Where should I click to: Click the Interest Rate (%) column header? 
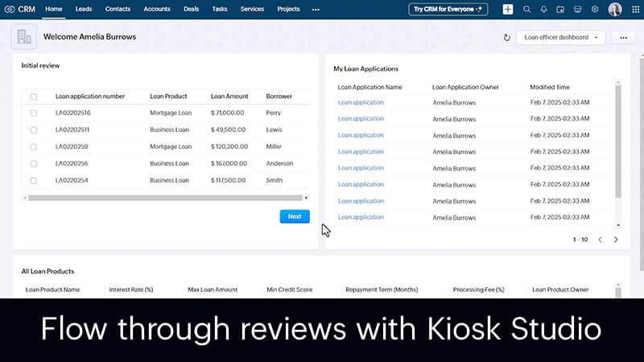click(131, 290)
